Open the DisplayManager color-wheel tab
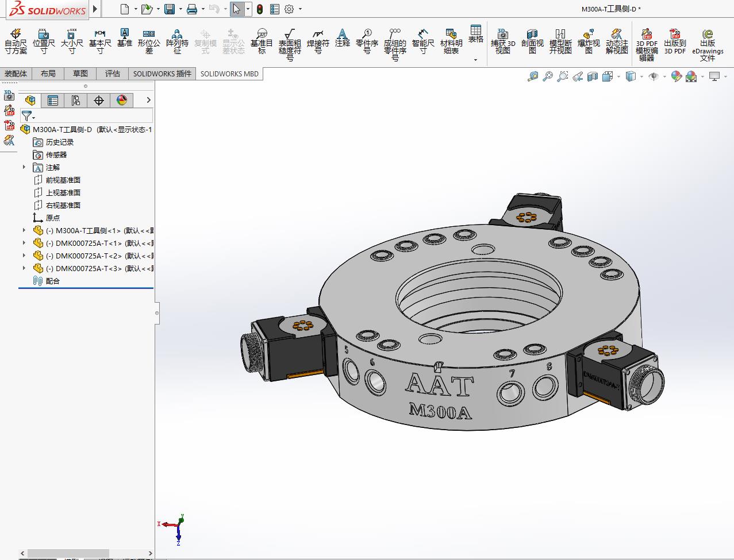The image size is (734, 560). tap(122, 101)
